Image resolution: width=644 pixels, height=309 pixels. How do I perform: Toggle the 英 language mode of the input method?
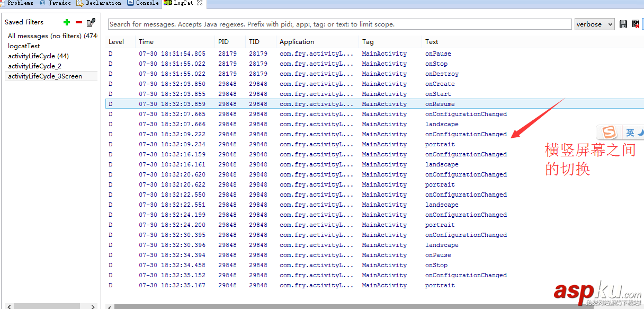pyautogui.click(x=630, y=133)
